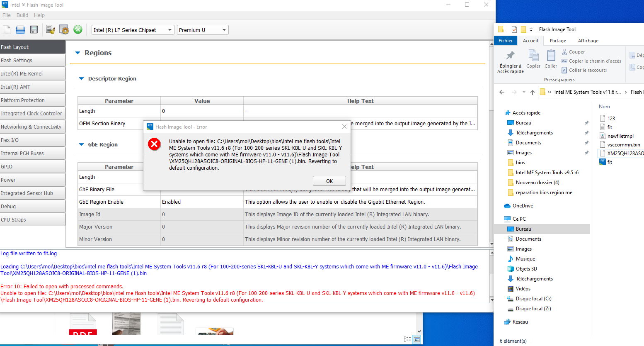Click Explorer quick-access folder icon in title bar
644x346 pixels.
pyautogui.click(x=501, y=29)
